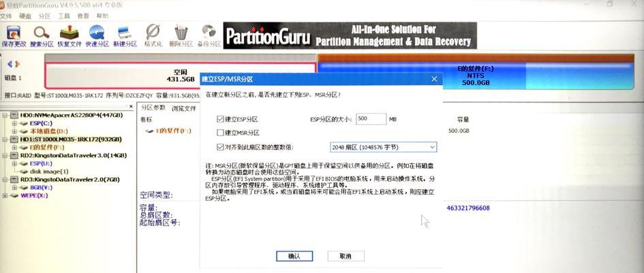Open the 文件 menu
Screen dimensions: 644x273
pyautogui.click(x=5, y=16)
